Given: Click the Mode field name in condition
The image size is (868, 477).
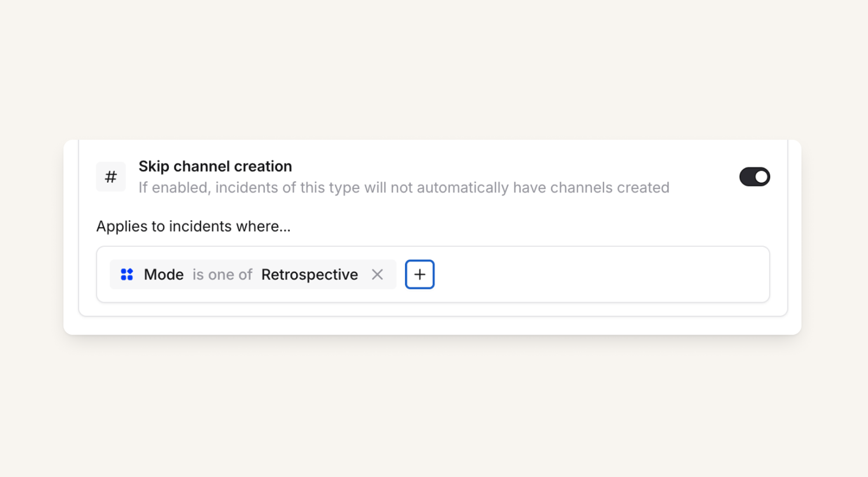Looking at the screenshot, I should tap(164, 274).
